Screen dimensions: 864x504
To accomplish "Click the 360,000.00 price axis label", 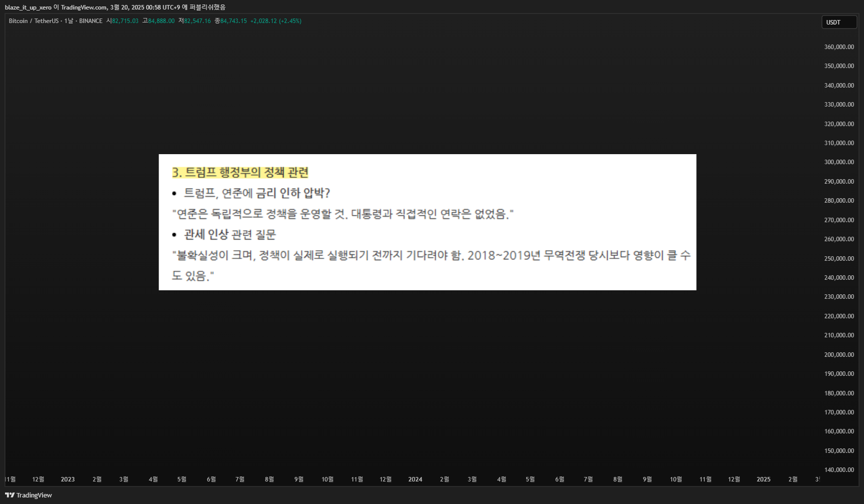I will 839,47.
